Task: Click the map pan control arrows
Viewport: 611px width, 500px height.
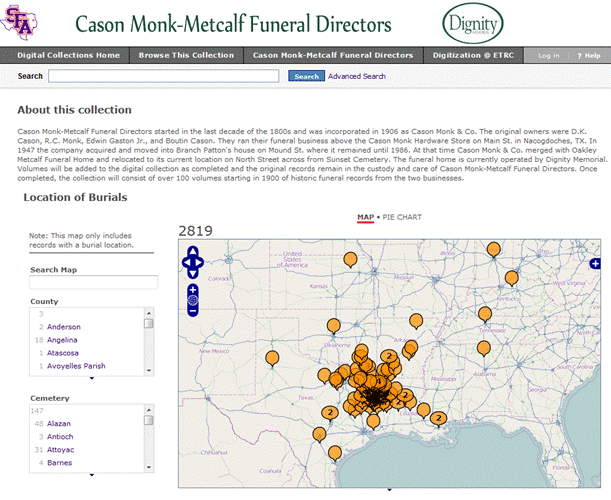Action: pyautogui.click(x=192, y=262)
